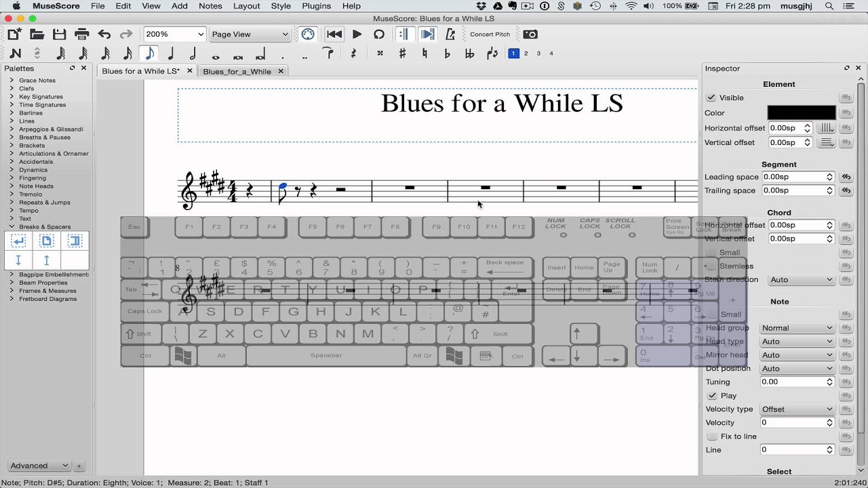Reset Leading space to default

click(846, 177)
